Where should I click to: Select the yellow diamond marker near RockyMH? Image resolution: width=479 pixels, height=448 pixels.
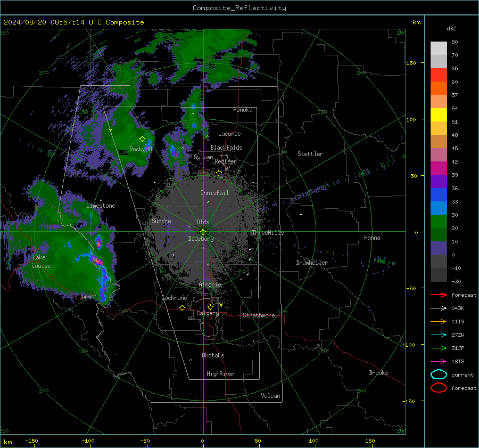(x=142, y=139)
